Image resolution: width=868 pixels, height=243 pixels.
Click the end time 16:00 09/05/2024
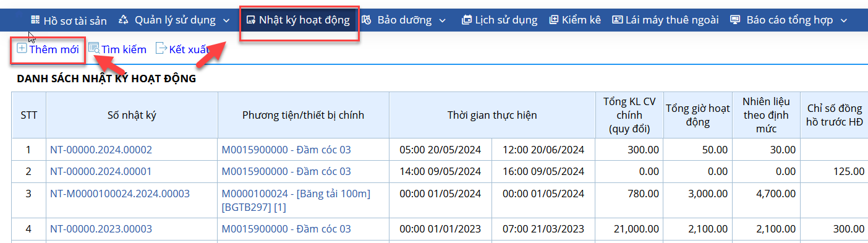click(543, 171)
